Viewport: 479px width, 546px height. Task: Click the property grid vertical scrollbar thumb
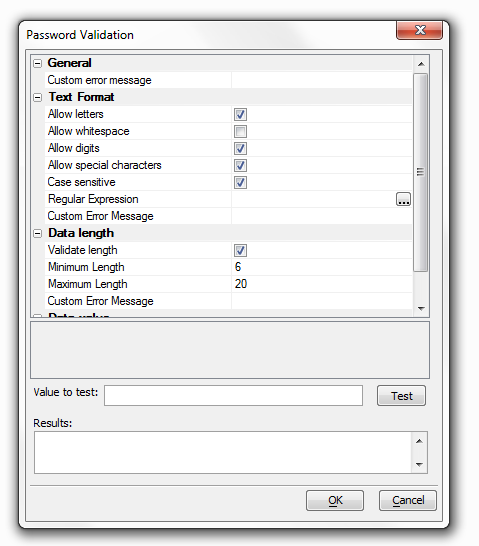pyautogui.click(x=421, y=172)
